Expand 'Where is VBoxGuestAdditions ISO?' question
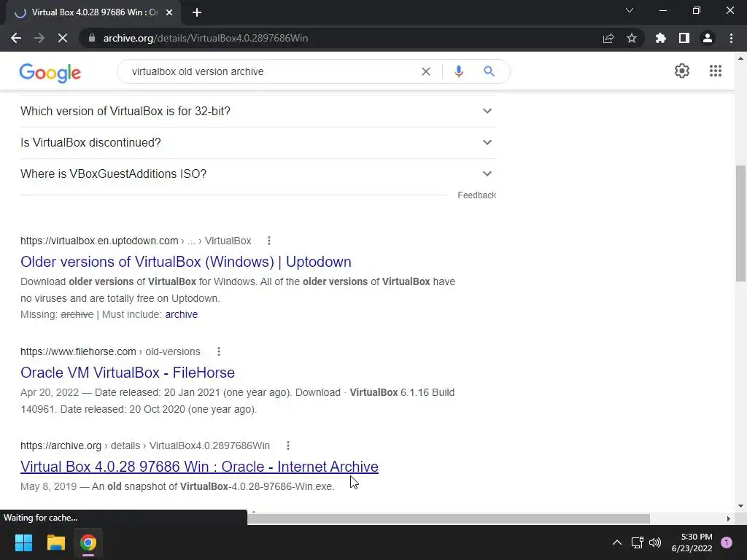 tap(258, 174)
